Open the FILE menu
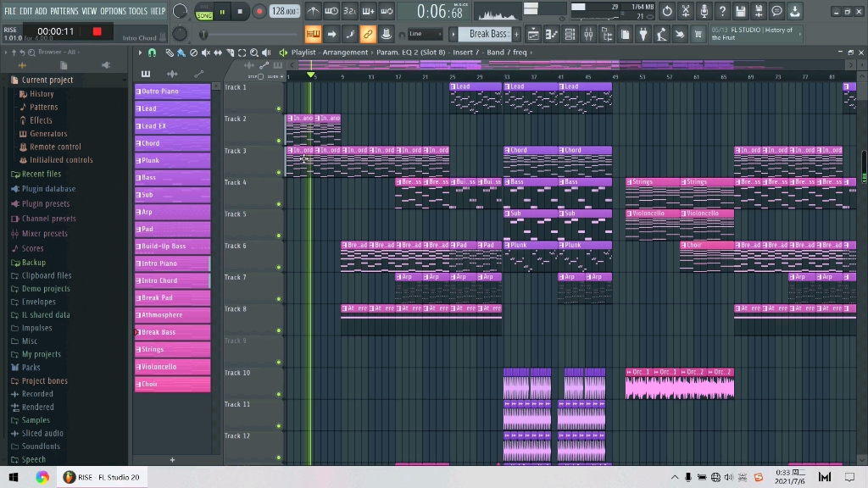The image size is (868, 488). [10, 11]
